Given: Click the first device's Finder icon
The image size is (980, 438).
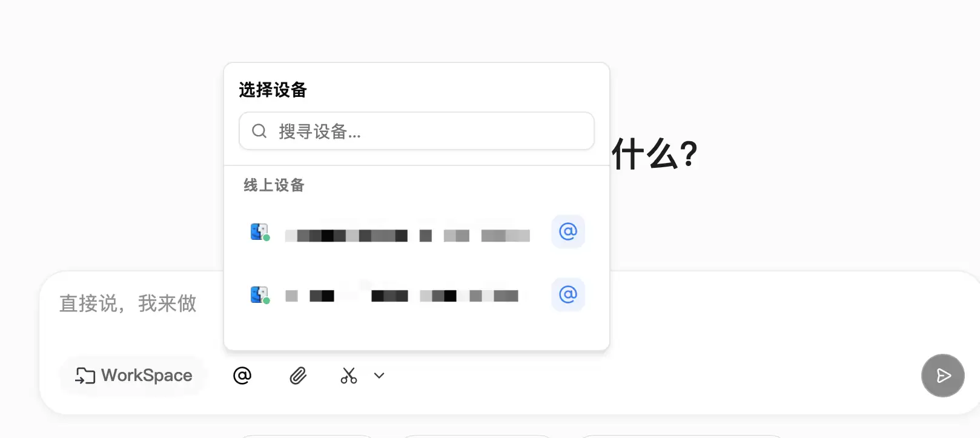Looking at the screenshot, I should pyautogui.click(x=259, y=231).
